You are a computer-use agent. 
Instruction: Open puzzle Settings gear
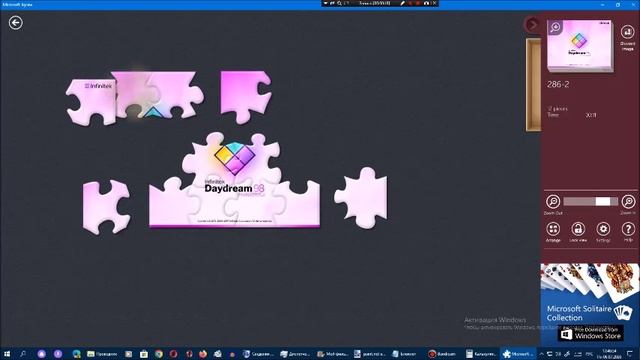click(x=603, y=232)
